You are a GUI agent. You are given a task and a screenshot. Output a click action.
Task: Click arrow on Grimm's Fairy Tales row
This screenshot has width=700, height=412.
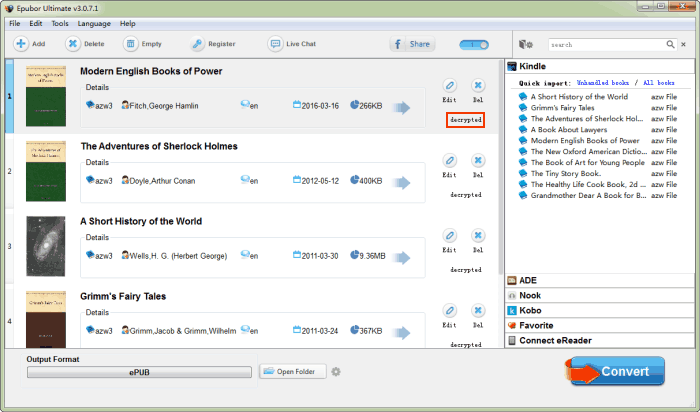(402, 333)
